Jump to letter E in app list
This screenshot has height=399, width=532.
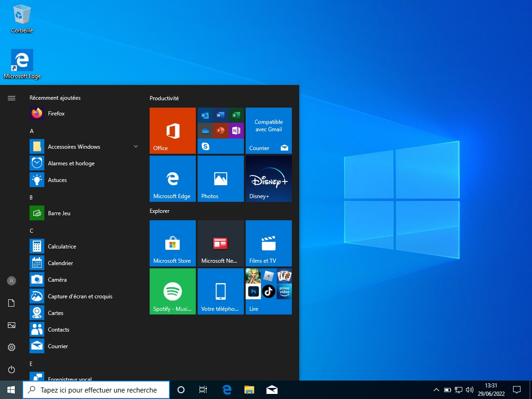(31, 364)
